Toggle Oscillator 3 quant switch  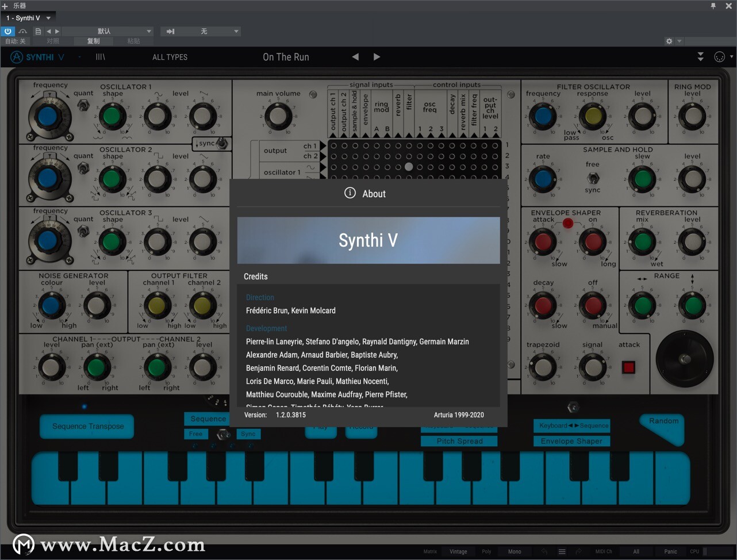(84, 231)
